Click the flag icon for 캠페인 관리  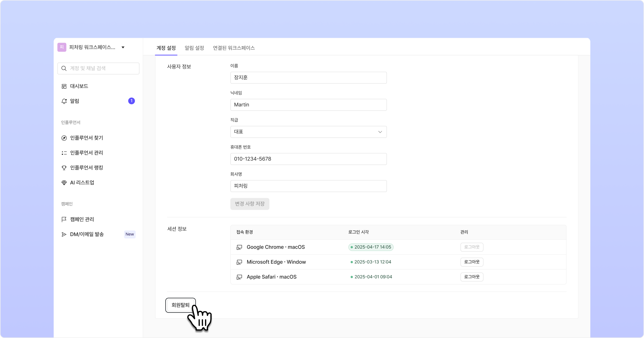[64, 219]
